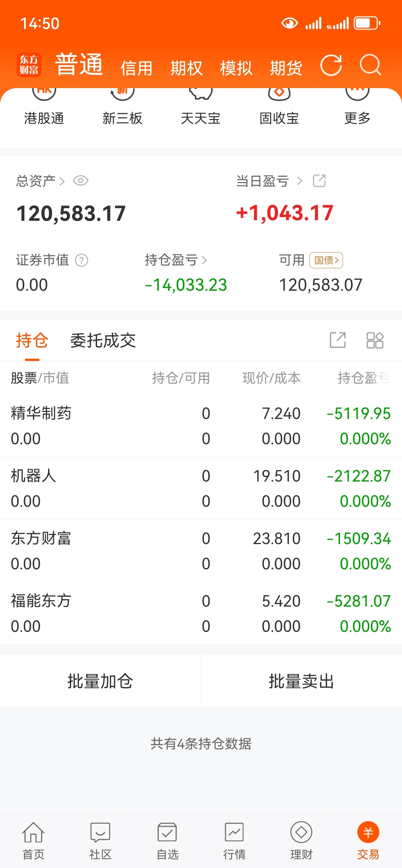Go to 行情 in bottom bar
Image resolution: width=402 pixels, height=868 pixels.
point(234,841)
